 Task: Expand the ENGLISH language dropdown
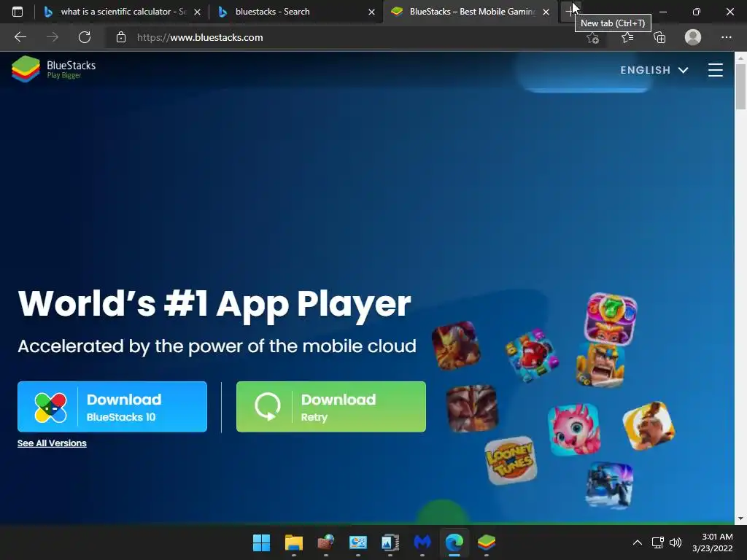tap(654, 70)
